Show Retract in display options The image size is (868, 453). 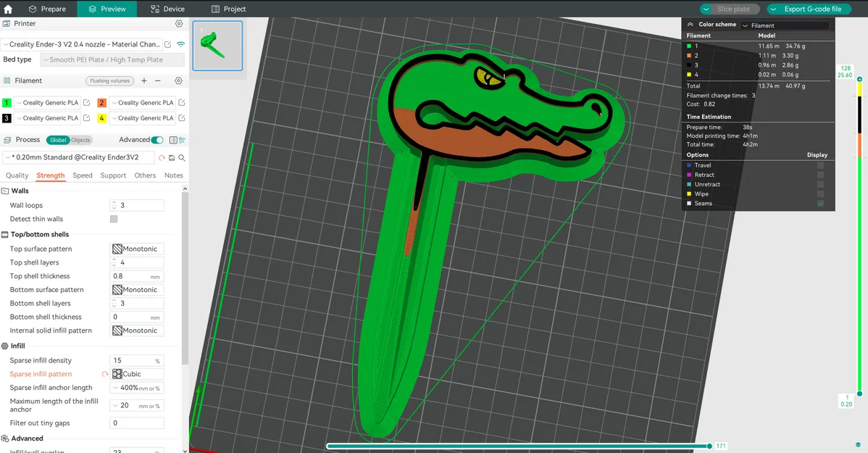pos(820,175)
